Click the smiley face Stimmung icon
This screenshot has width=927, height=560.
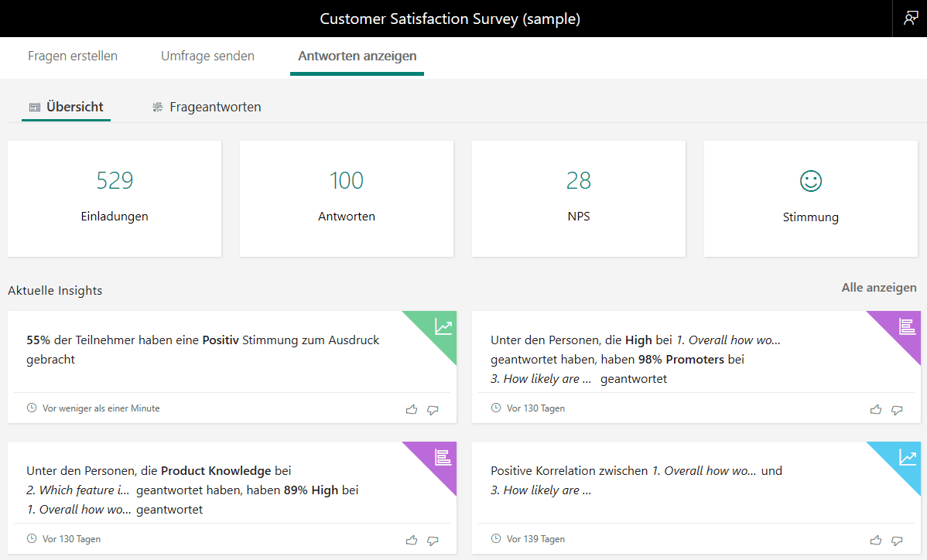[x=810, y=181]
